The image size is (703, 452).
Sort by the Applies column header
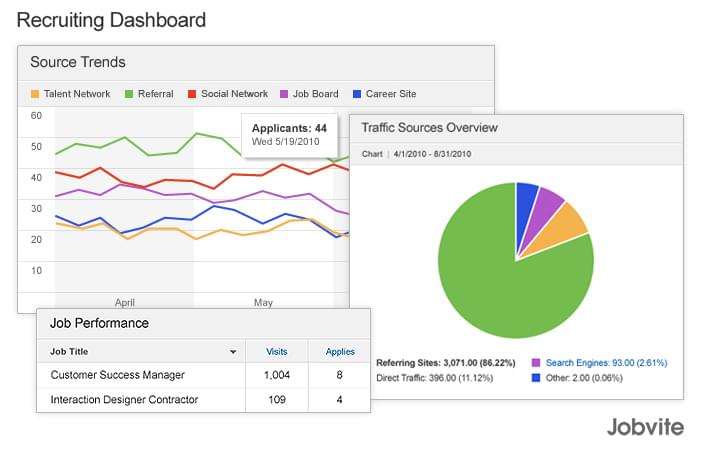tap(340, 352)
